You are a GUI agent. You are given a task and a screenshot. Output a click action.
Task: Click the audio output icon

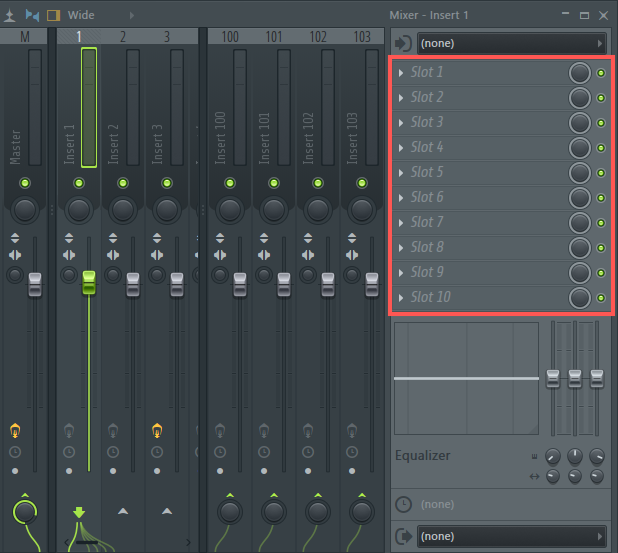[x=404, y=536]
